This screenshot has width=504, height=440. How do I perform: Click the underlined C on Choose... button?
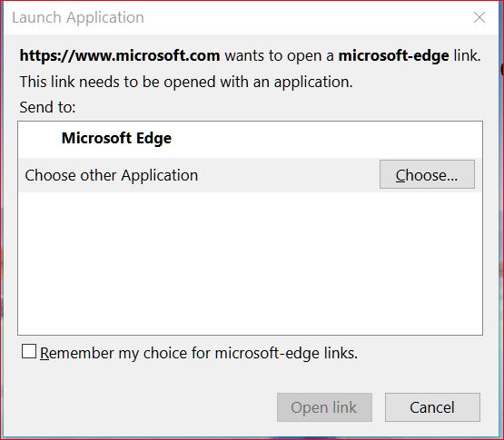(400, 175)
